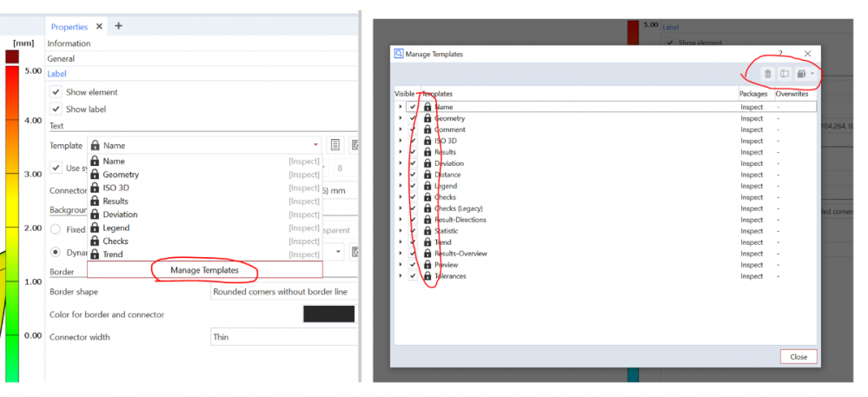Click the lock icon beside Distance template
Viewport: 868px width, 397px height.
pyautogui.click(x=427, y=175)
